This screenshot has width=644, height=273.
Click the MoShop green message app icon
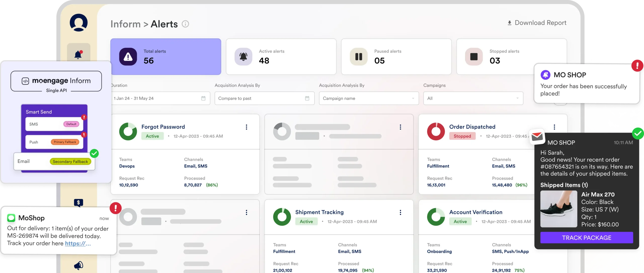[11, 218]
